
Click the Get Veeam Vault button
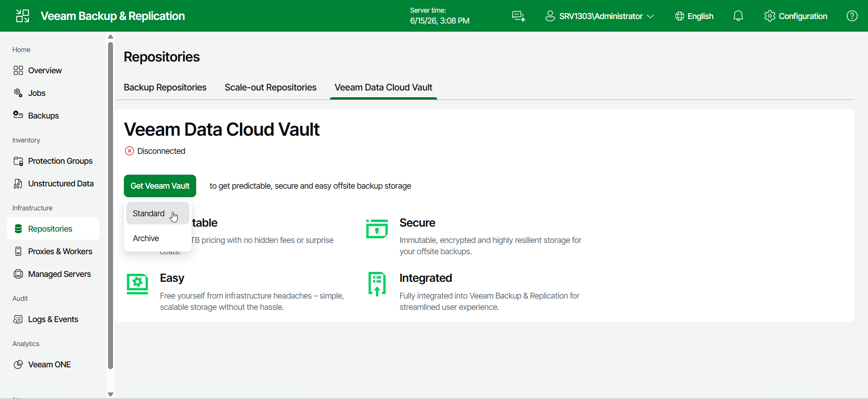click(160, 186)
